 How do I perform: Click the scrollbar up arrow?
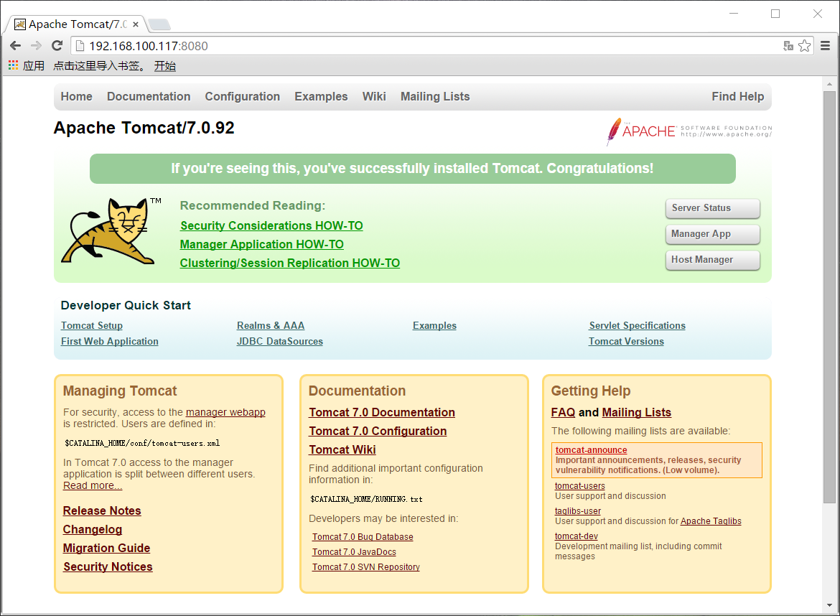[x=829, y=84]
